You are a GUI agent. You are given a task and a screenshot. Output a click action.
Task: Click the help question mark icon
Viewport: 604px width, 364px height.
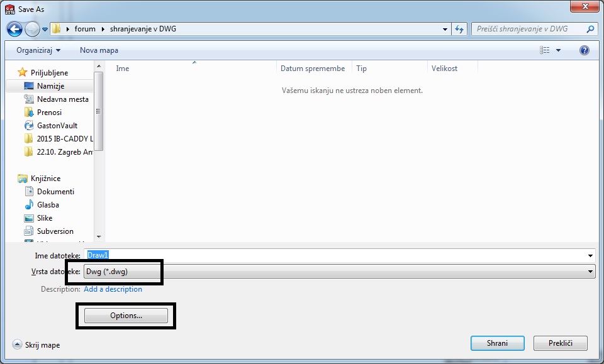(x=584, y=50)
